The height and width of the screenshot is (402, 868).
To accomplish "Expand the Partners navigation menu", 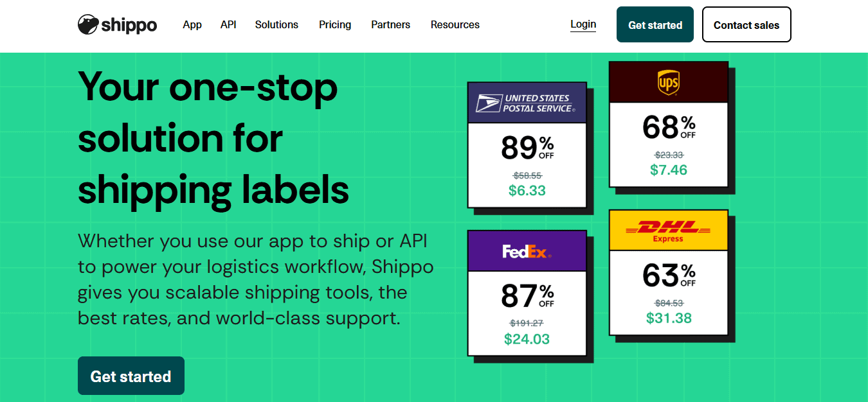I will [390, 25].
